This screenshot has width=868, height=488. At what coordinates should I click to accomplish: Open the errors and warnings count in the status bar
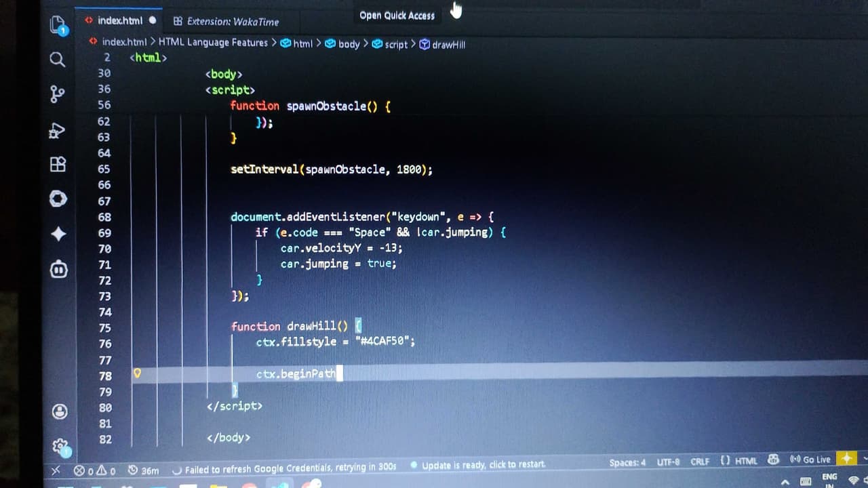tap(95, 470)
